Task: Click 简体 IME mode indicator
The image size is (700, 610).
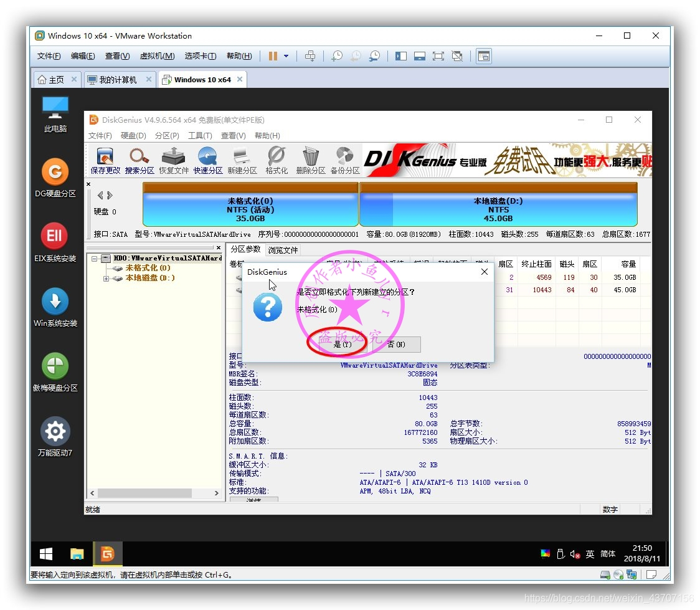Action: click(608, 554)
